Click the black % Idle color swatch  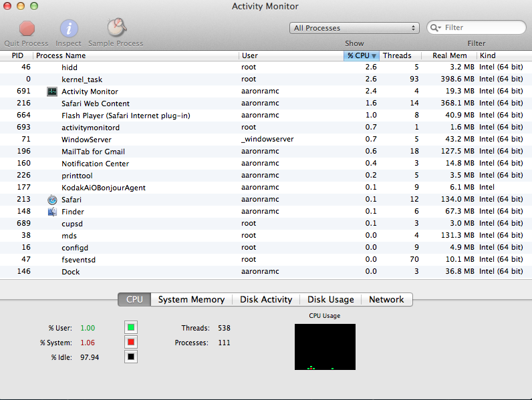[131, 357]
